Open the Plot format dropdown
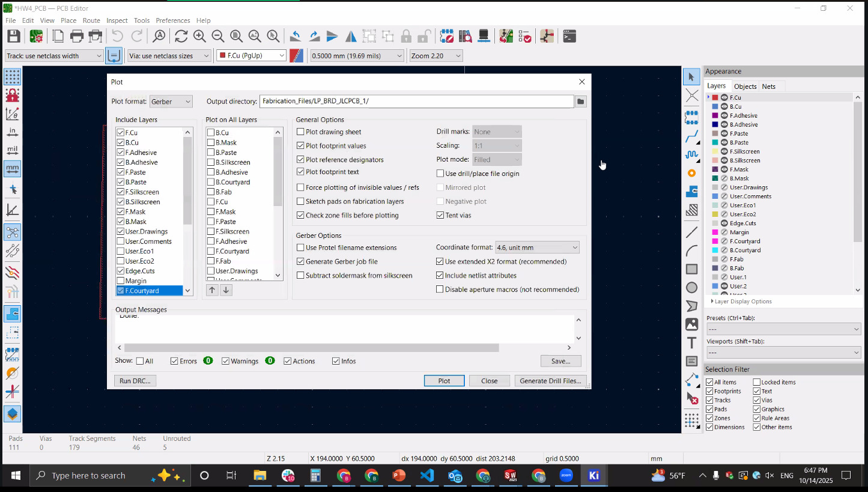Screen dimensions: 868x492 (x=171, y=102)
